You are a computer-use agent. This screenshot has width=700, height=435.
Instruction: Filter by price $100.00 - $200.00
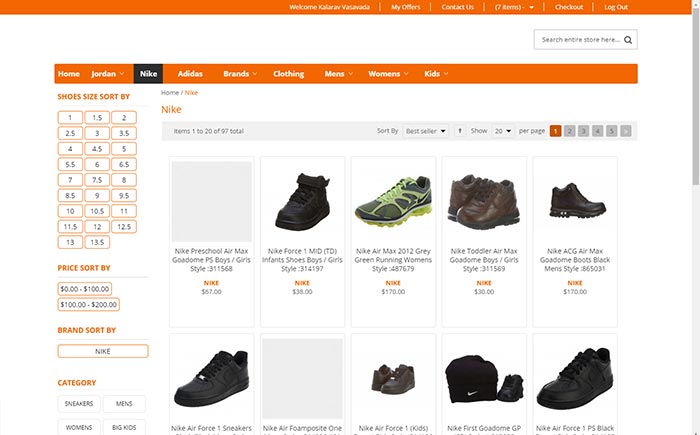point(88,305)
